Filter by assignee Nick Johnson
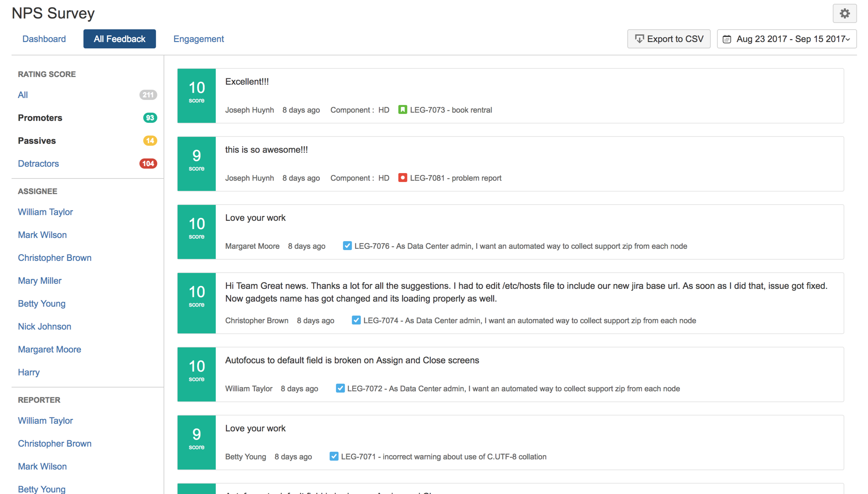868x494 pixels. point(45,326)
